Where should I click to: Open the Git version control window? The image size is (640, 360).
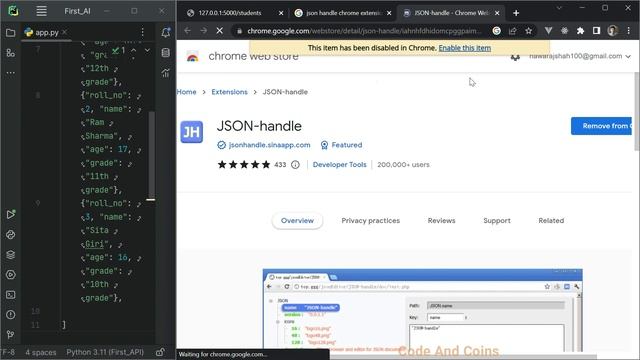[11, 335]
